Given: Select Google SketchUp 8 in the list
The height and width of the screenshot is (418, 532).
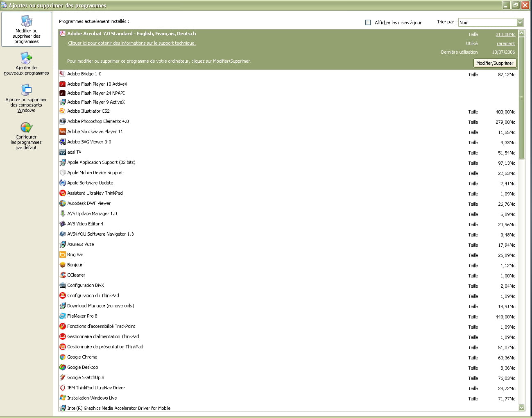Looking at the screenshot, I should (x=86, y=377).
